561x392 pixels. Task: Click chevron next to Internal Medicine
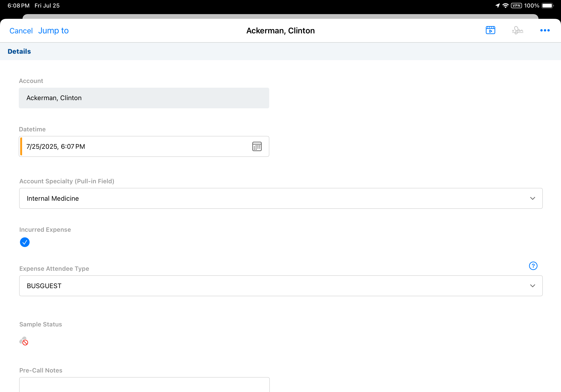click(x=532, y=198)
